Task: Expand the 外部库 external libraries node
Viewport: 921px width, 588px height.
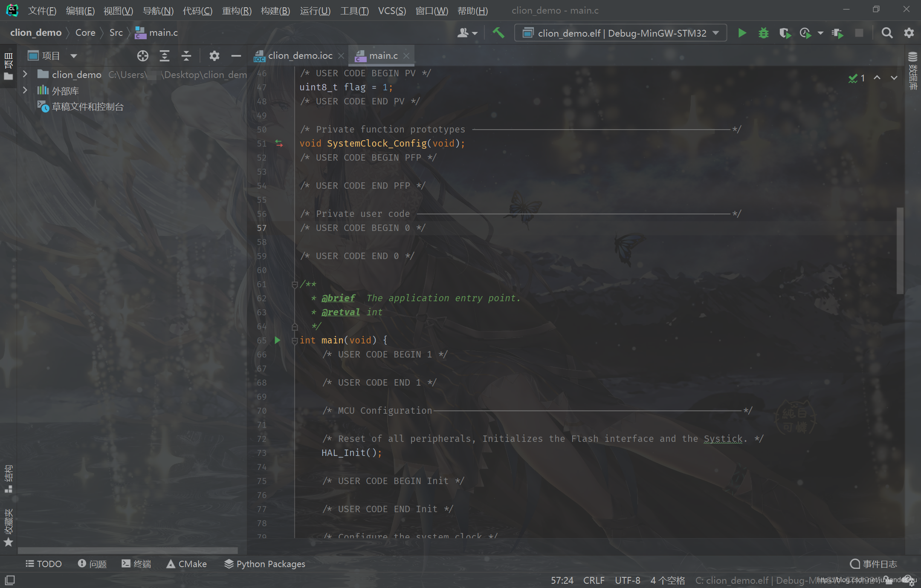Action: 25,90
